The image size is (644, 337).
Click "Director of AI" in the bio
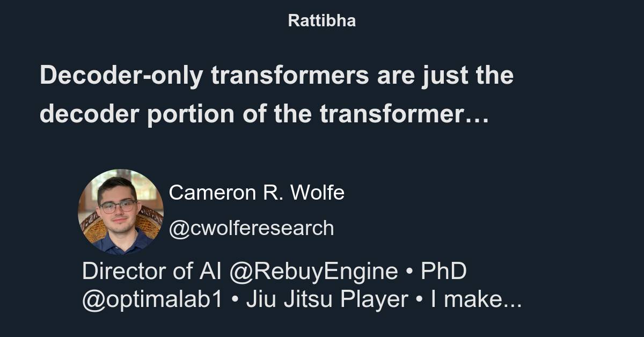[152, 272]
